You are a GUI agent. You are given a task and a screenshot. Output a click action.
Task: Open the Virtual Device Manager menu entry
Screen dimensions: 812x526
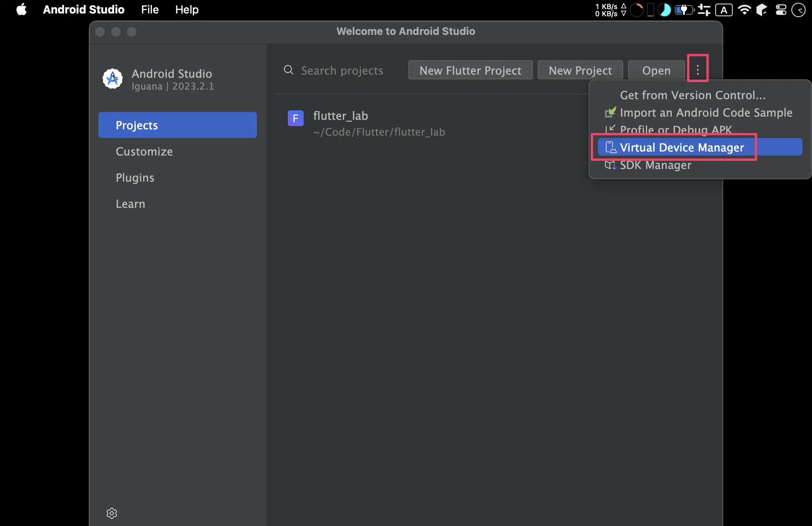[x=700, y=147]
